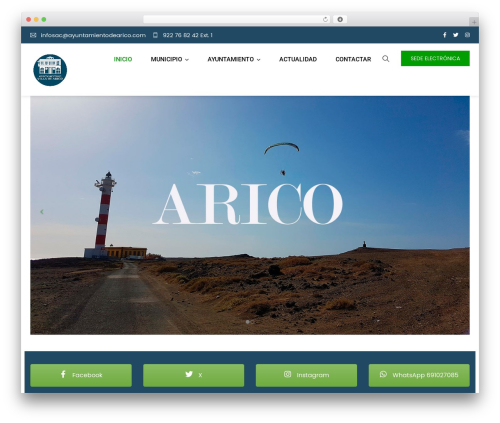Image resolution: width=500 pixels, height=423 pixels.
Task: Click the WhatsApp 691027085 button
Action: pos(419,375)
